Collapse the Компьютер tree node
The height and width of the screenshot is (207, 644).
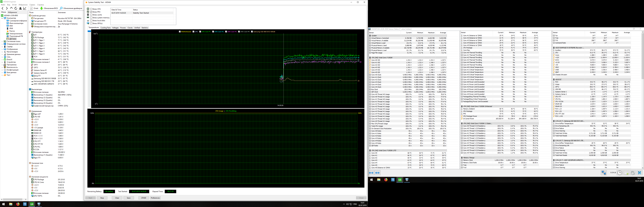2,18
